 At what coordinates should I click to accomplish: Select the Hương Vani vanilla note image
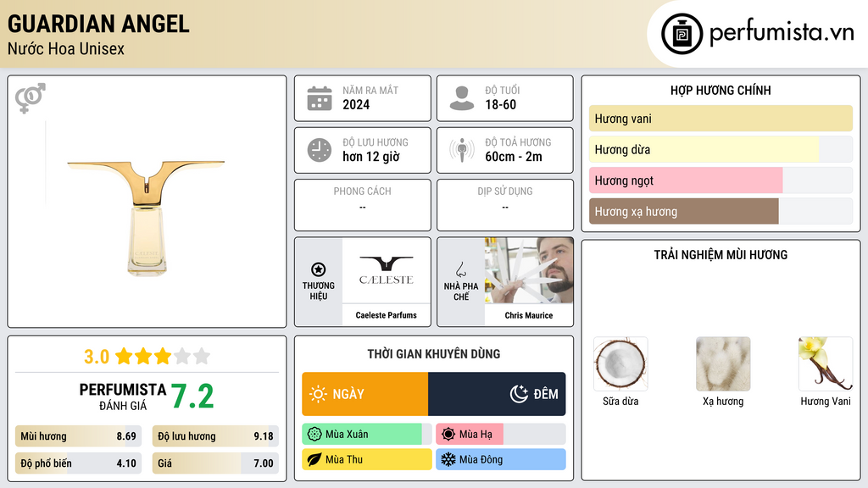tap(826, 364)
